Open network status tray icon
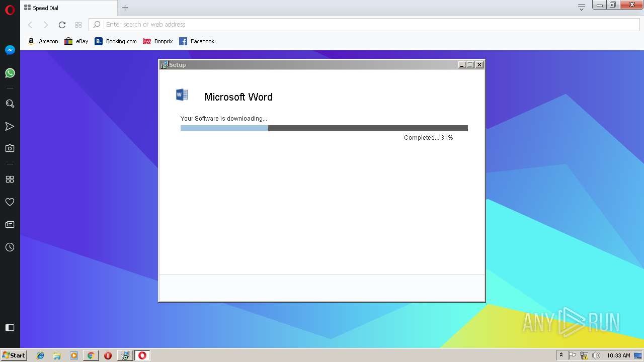Screen dimensions: 644x362 click(x=584, y=355)
